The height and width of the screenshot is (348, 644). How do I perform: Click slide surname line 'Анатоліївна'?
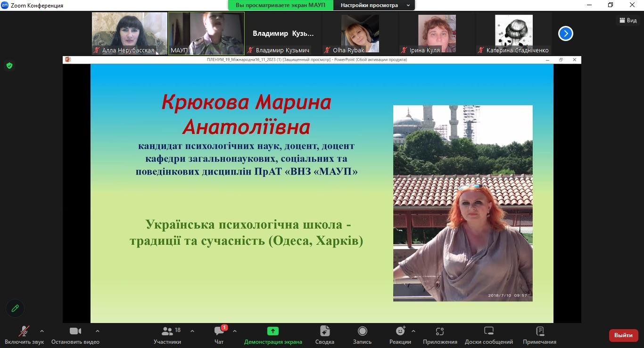click(x=247, y=127)
